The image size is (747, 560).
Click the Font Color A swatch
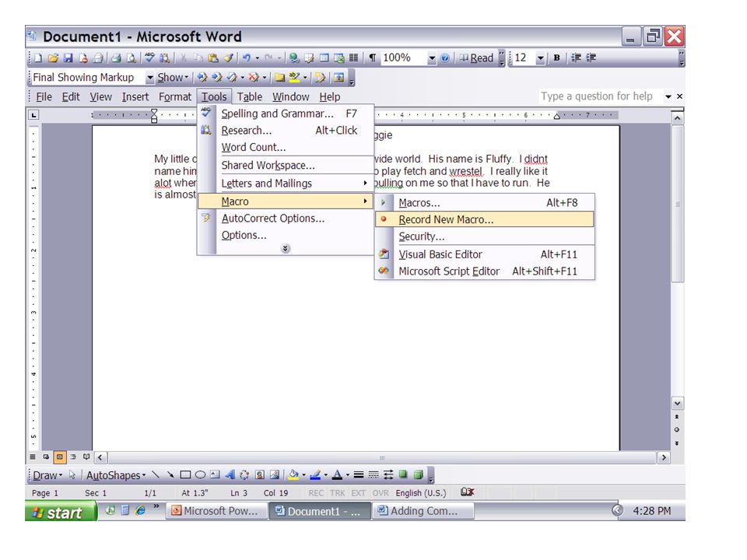pos(337,474)
